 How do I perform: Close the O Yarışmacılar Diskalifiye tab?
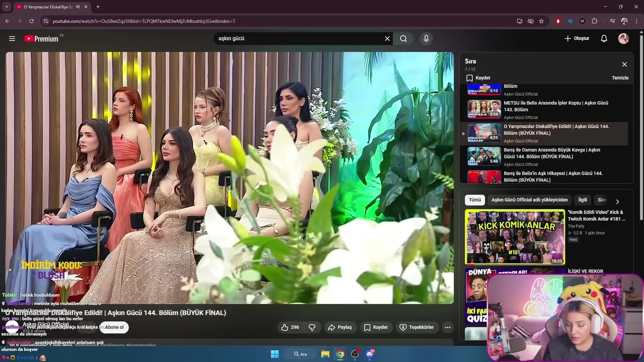click(86, 7)
